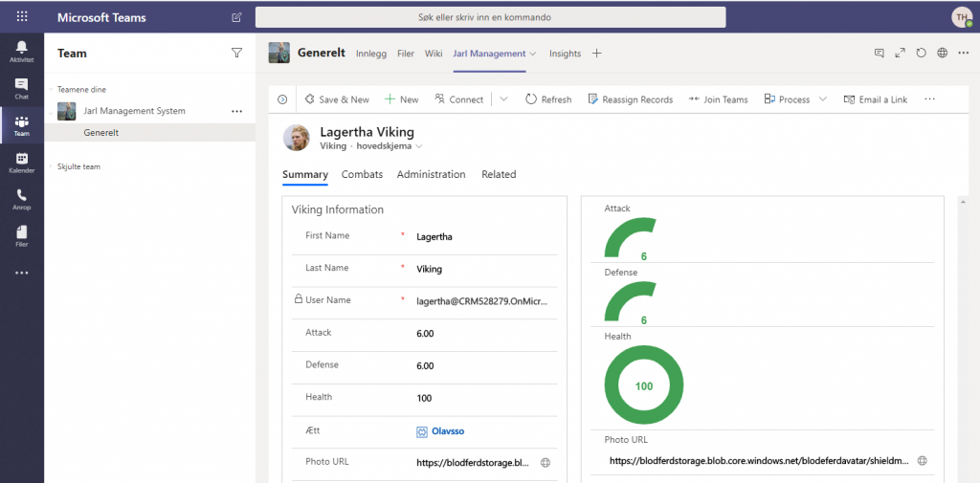
Task: Edit Defense field value 6.00
Action: pyautogui.click(x=484, y=366)
